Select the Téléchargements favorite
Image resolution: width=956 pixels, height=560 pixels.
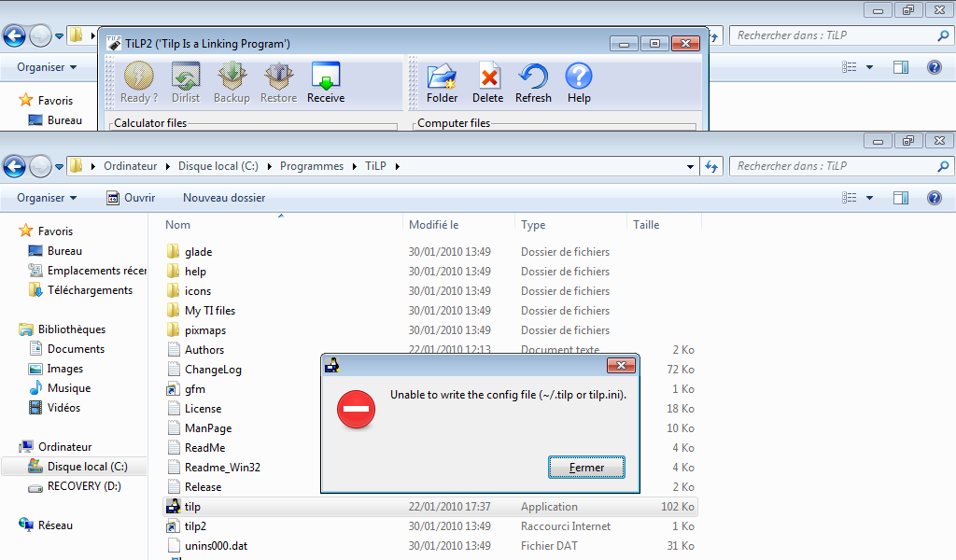[x=90, y=290]
